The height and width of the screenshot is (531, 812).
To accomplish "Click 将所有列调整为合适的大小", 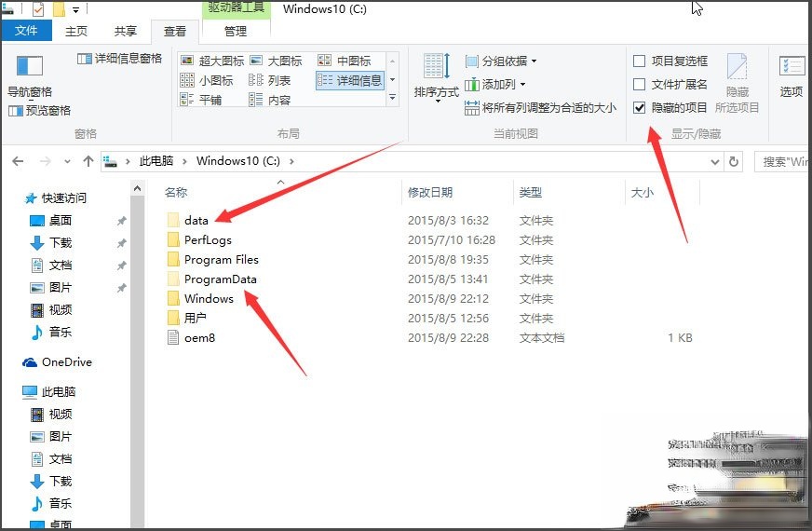I will coord(541,108).
